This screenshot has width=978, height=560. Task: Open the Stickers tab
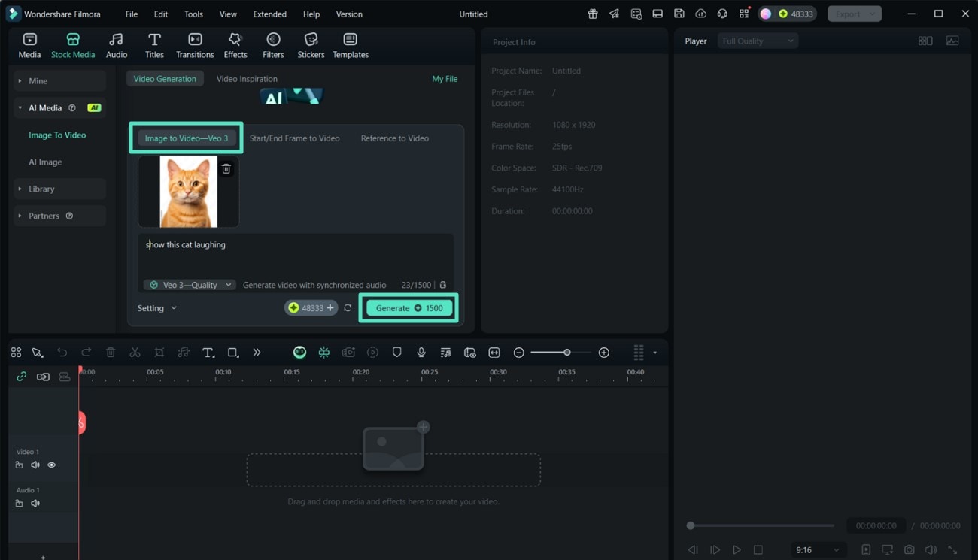click(311, 45)
